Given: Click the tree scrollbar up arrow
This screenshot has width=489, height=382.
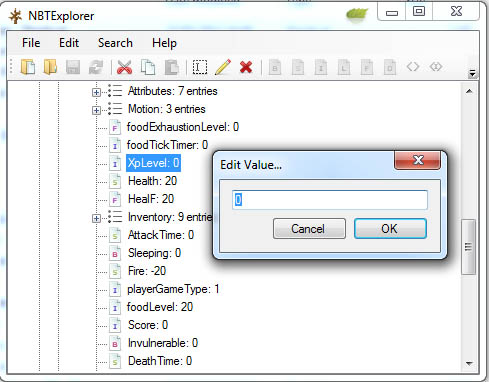Looking at the screenshot, I should pyautogui.click(x=469, y=91).
